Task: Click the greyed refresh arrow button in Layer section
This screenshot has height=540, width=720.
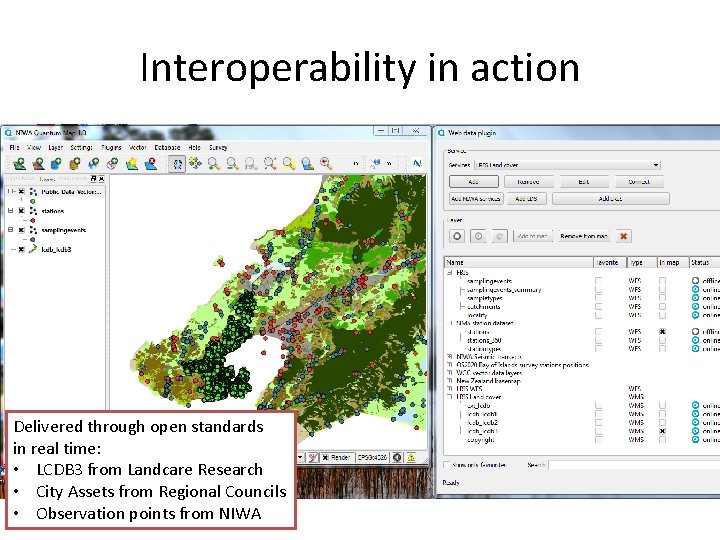Action: point(499,236)
